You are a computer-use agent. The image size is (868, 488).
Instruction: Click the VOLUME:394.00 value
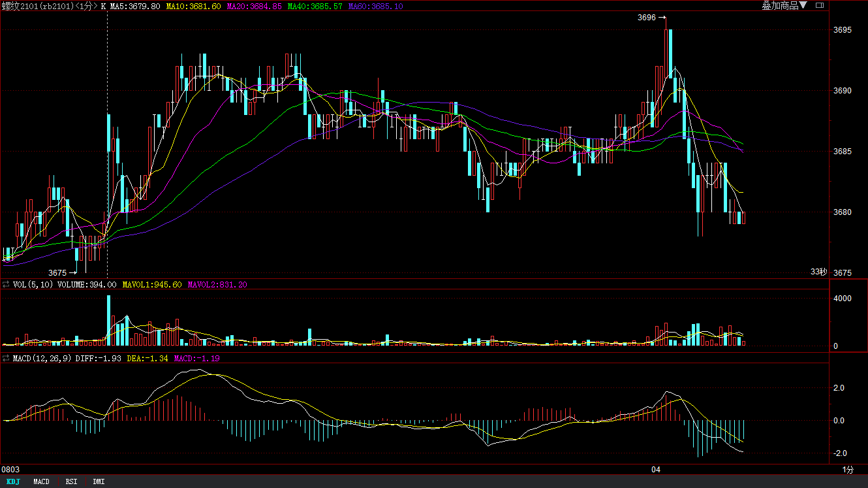tap(87, 285)
